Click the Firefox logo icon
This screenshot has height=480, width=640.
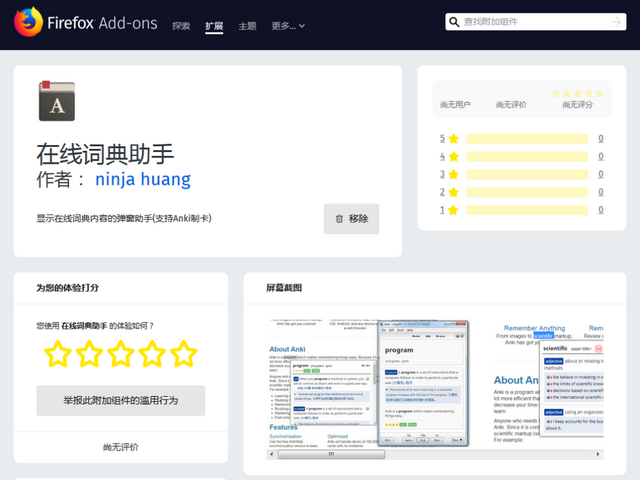point(28,22)
